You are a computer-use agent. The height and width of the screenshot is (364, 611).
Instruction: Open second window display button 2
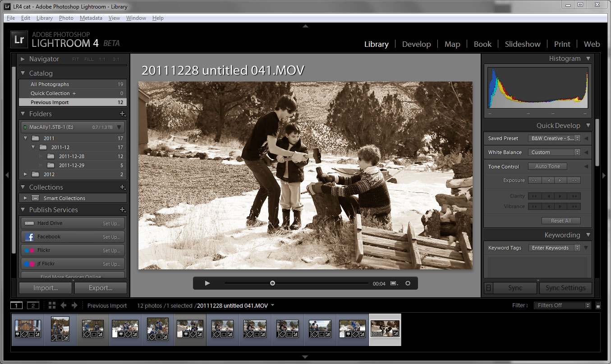(33, 305)
